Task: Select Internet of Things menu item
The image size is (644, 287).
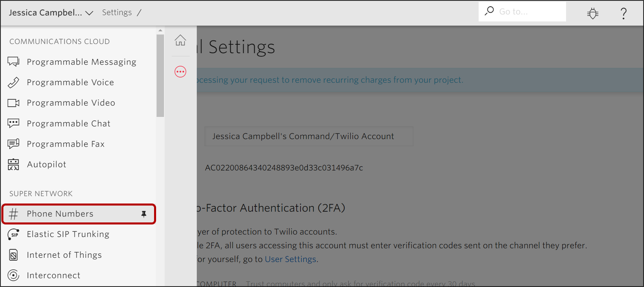Action: pyautogui.click(x=64, y=255)
